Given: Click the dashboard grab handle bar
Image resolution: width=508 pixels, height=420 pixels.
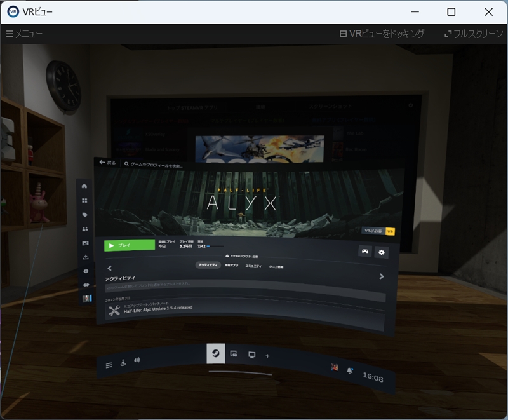Looking at the screenshot, I should point(240,373).
